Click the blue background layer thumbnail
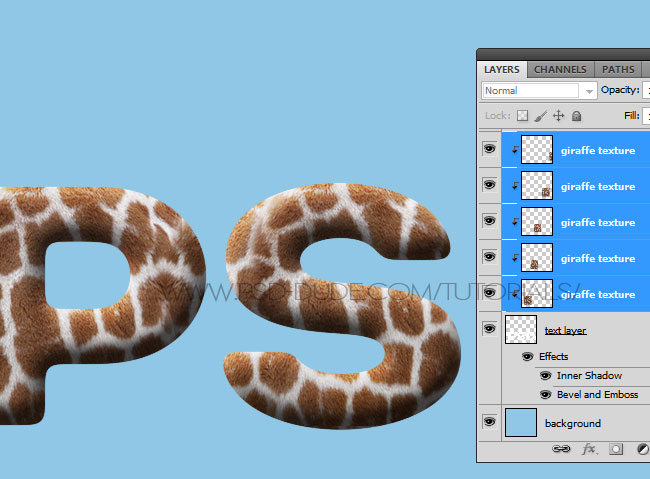 tap(521, 423)
